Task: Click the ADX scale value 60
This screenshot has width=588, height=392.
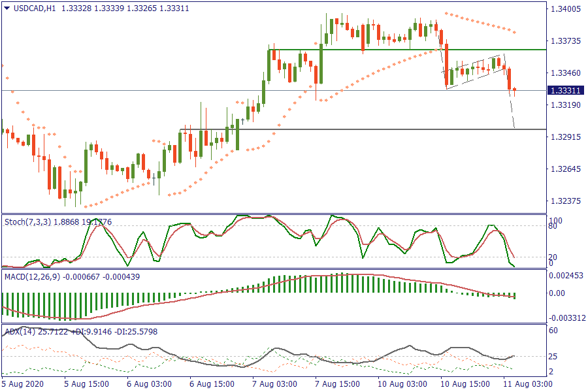Action: [553, 331]
